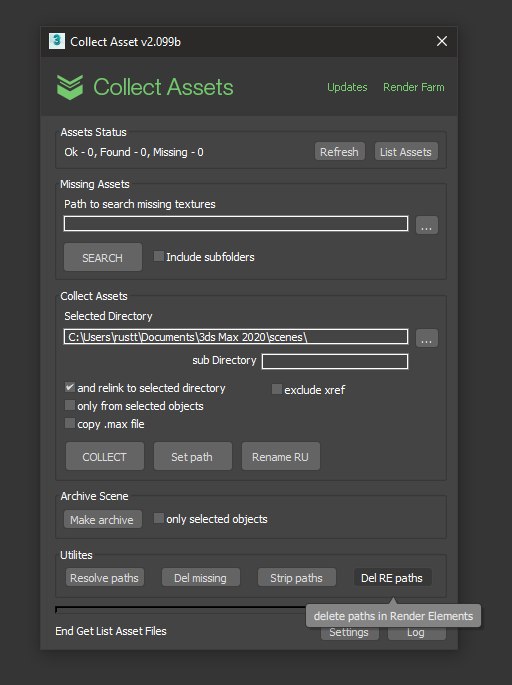Uncheck and relink to selected directory
This screenshot has height=685, width=512.
pyautogui.click(x=70, y=387)
